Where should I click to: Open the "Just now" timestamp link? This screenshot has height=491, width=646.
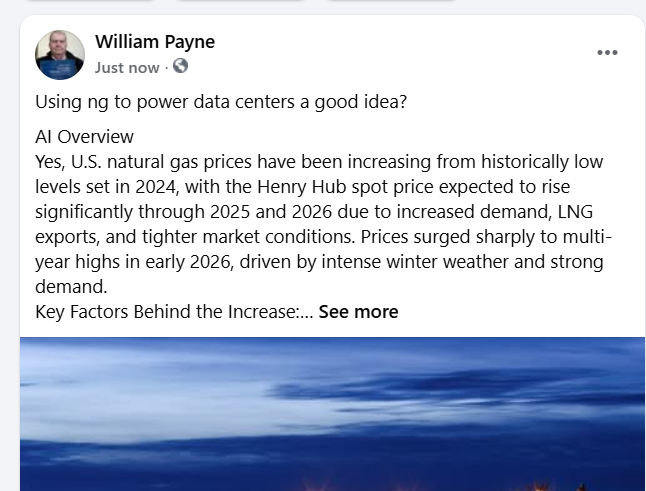pos(127,68)
